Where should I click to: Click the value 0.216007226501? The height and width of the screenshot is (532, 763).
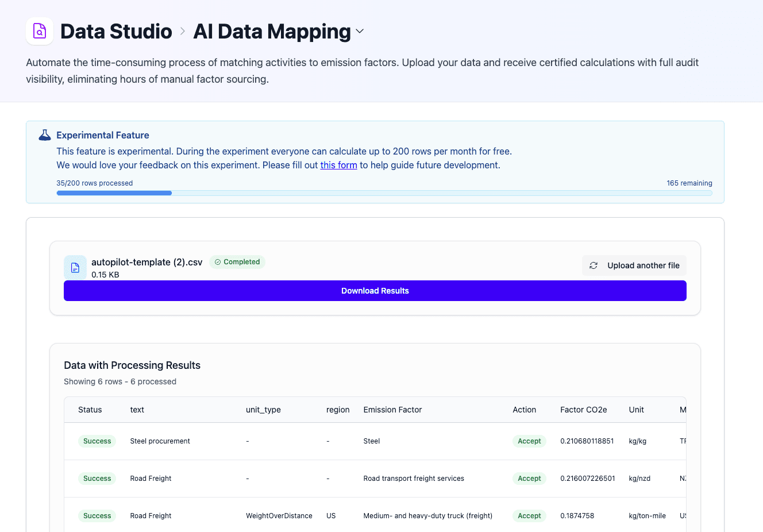coord(588,479)
